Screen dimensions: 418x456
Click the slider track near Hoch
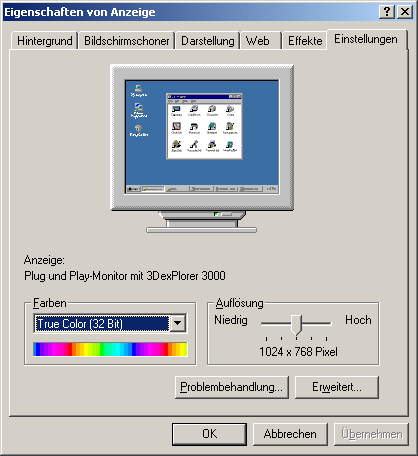click(x=317, y=323)
